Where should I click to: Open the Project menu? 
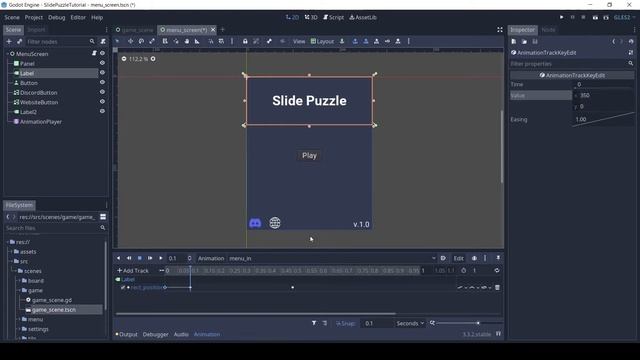(33, 17)
